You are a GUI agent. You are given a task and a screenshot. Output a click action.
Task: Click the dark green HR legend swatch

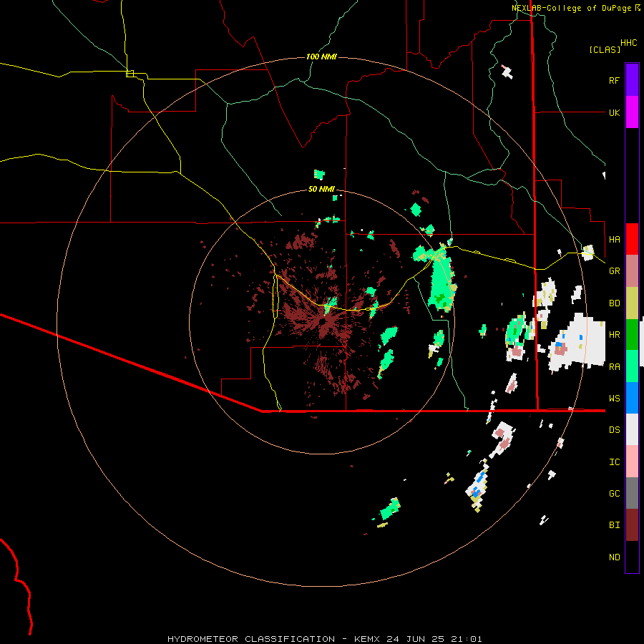pos(632,334)
